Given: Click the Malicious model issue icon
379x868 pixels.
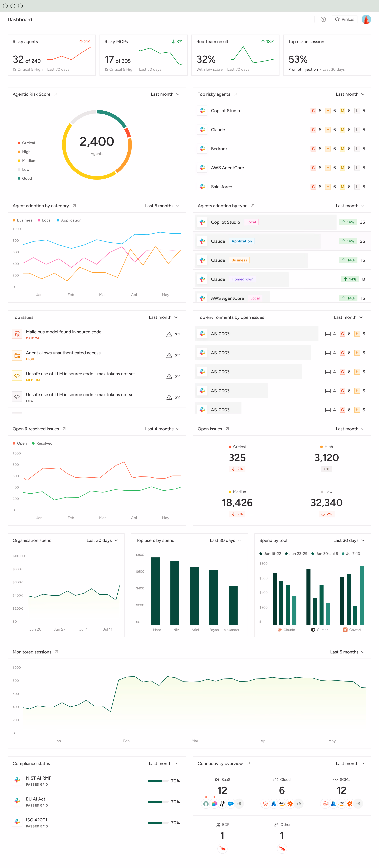Looking at the screenshot, I should [17, 334].
